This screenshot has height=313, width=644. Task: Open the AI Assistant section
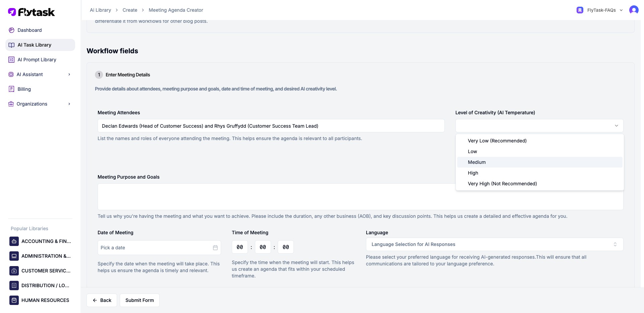pyautogui.click(x=40, y=74)
